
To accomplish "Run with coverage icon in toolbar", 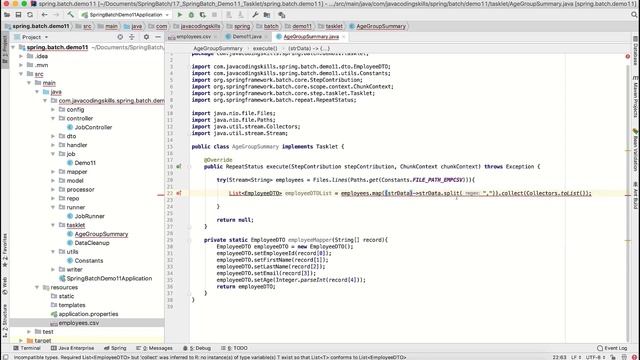I will 202,15.
